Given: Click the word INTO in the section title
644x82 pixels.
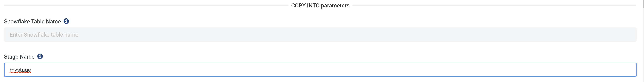Looking at the screenshot, I should pyautogui.click(x=313, y=5).
